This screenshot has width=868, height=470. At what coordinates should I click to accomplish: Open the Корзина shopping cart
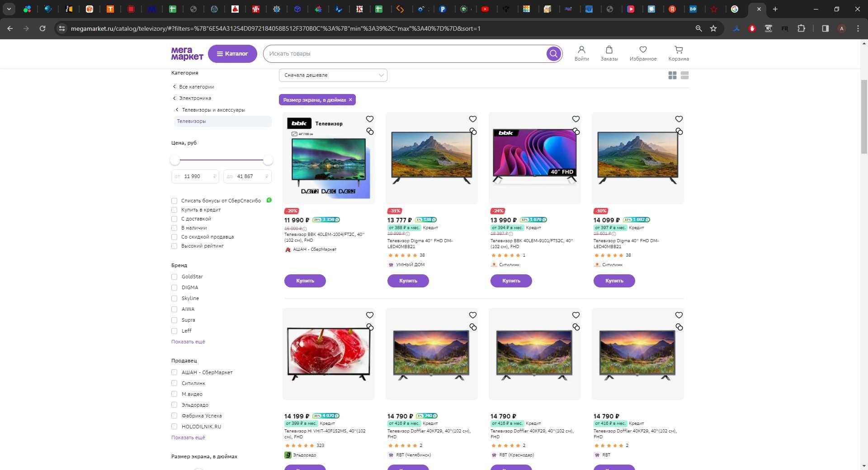coord(679,53)
